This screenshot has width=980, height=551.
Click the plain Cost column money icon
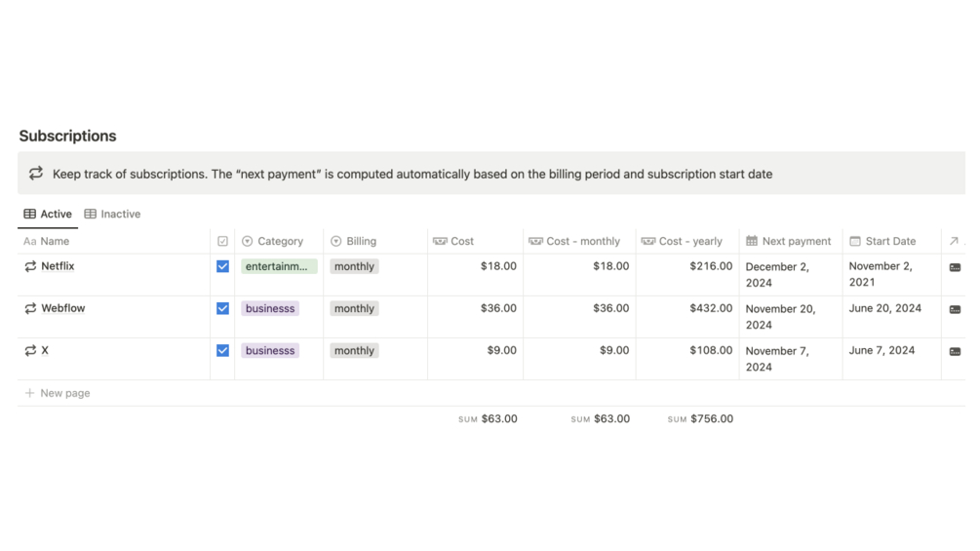[x=440, y=241]
